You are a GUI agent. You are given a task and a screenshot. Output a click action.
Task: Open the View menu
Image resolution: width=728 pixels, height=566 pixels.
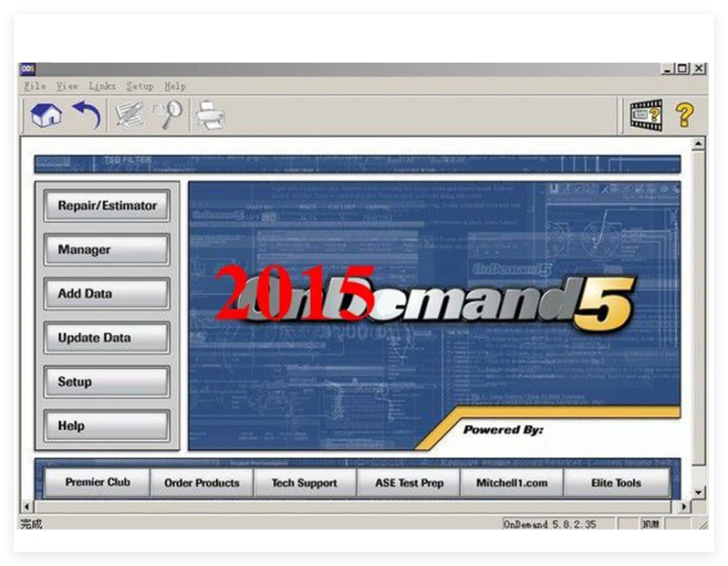point(67,86)
